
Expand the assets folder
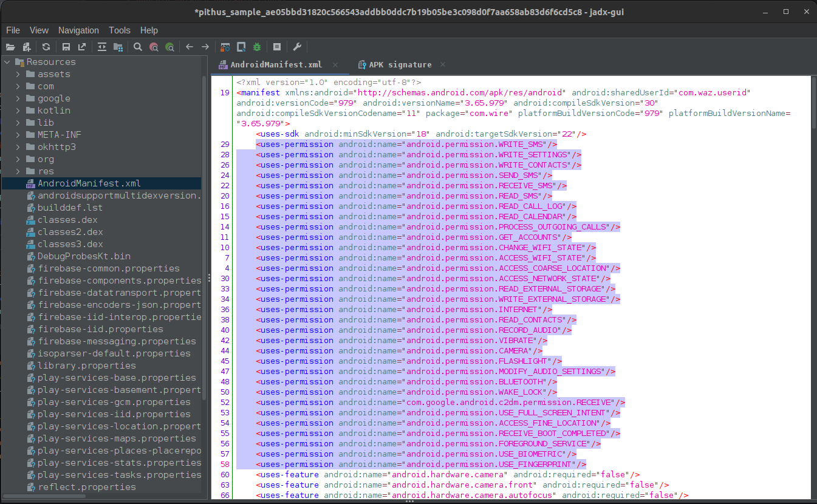(x=18, y=74)
